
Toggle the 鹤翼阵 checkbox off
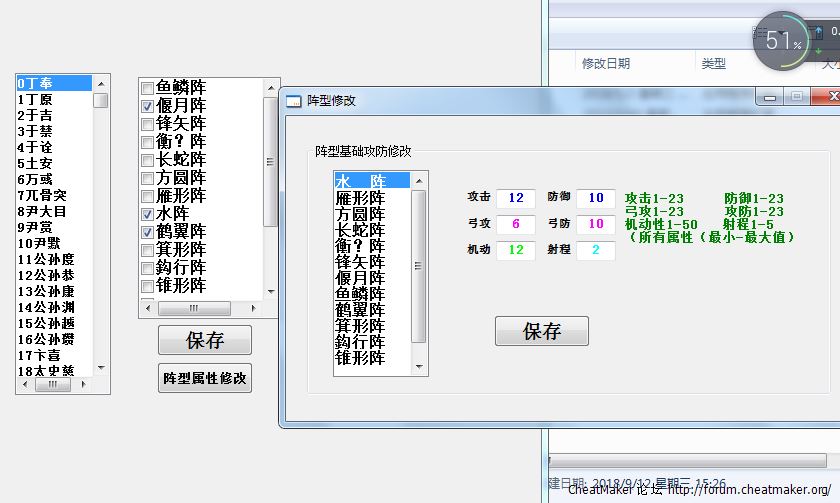coord(148,232)
